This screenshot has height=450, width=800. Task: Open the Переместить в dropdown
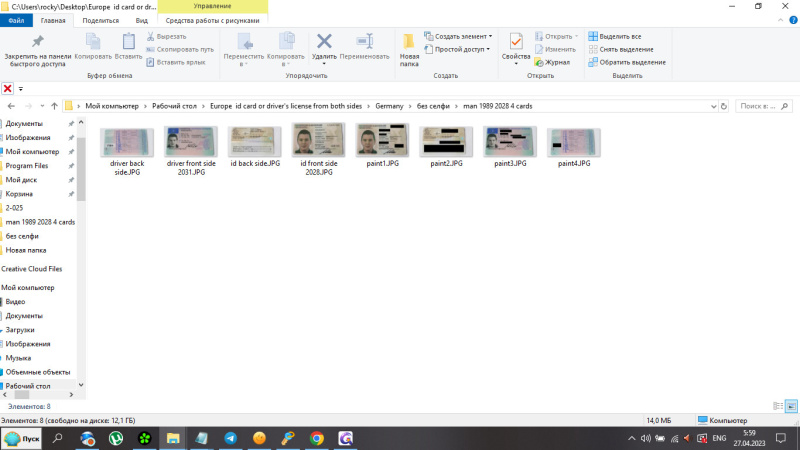click(244, 50)
